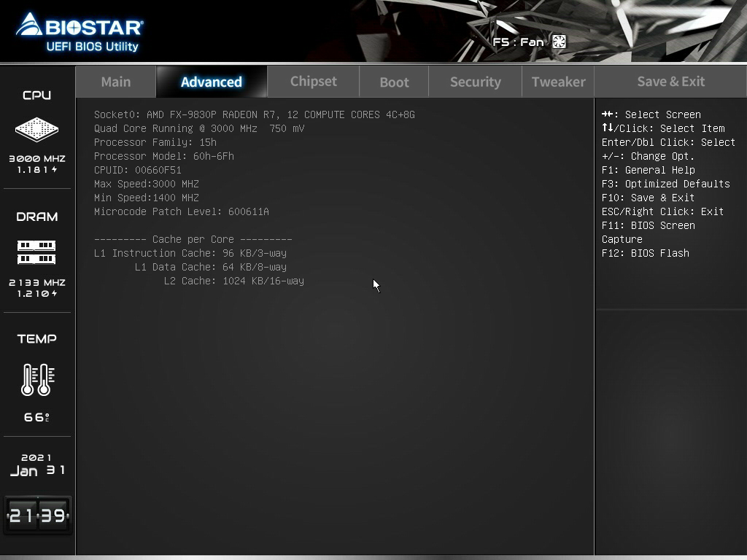Image resolution: width=747 pixels, height=560 pixels.
Task: Switch to the Chipset tab
Action: point(314,82)
